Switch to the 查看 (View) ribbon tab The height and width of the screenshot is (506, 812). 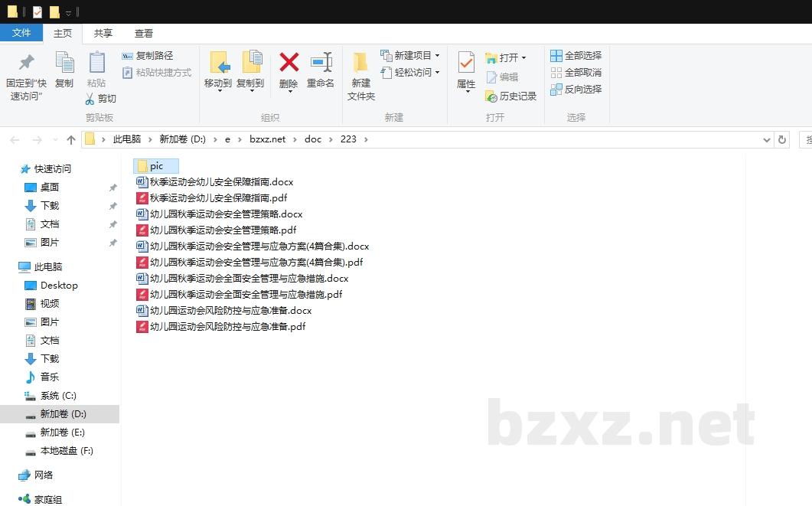(x=144, y=33)
